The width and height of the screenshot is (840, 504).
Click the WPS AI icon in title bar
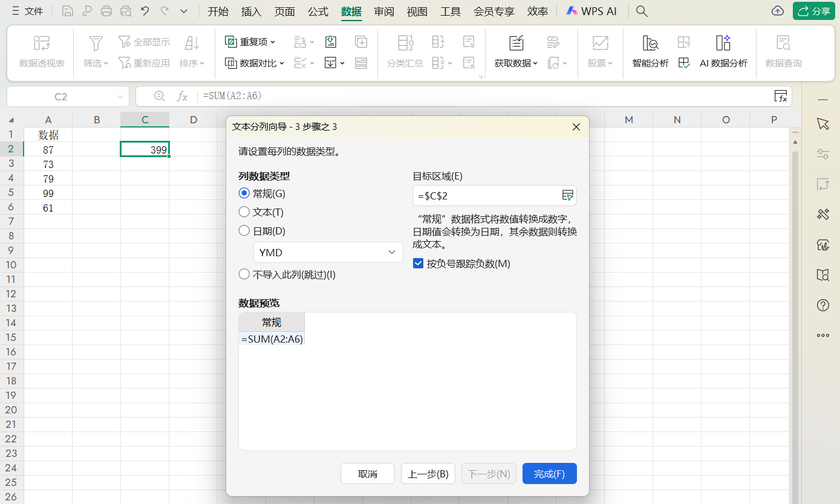coord(571,10)
